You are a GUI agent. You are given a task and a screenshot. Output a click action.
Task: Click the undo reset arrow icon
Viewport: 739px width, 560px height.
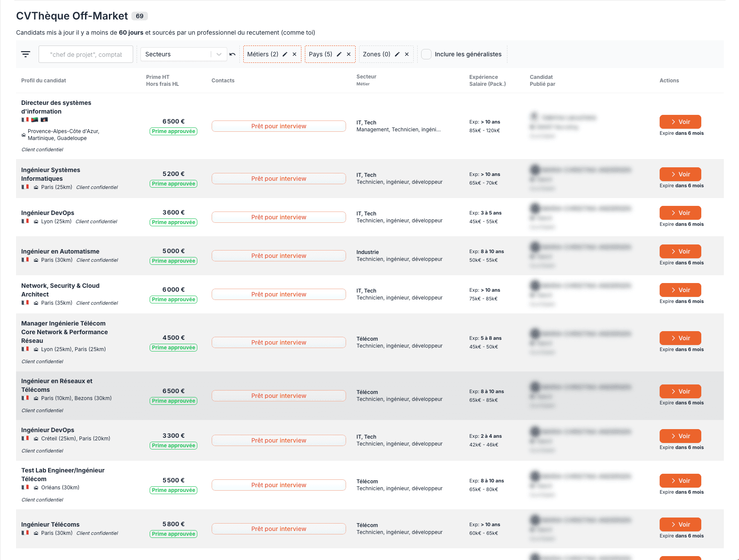pyautogui.click(x=232, y=54)
